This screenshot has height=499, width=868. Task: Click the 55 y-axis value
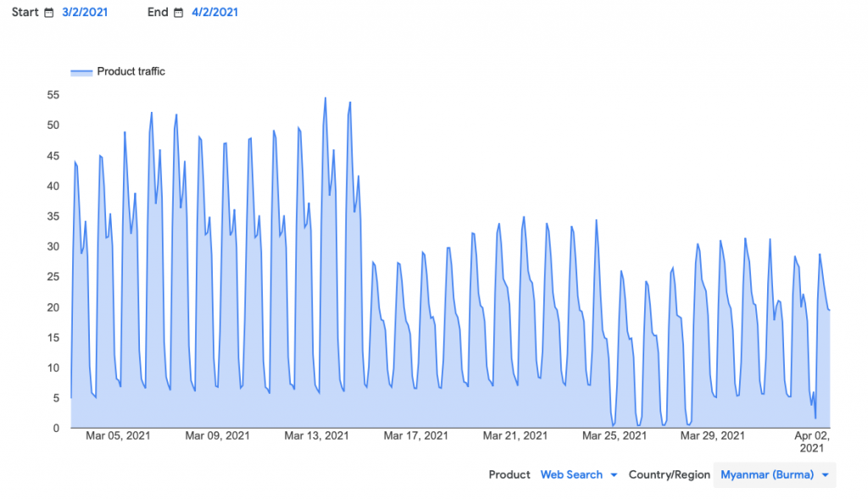(x=53, y=95)
